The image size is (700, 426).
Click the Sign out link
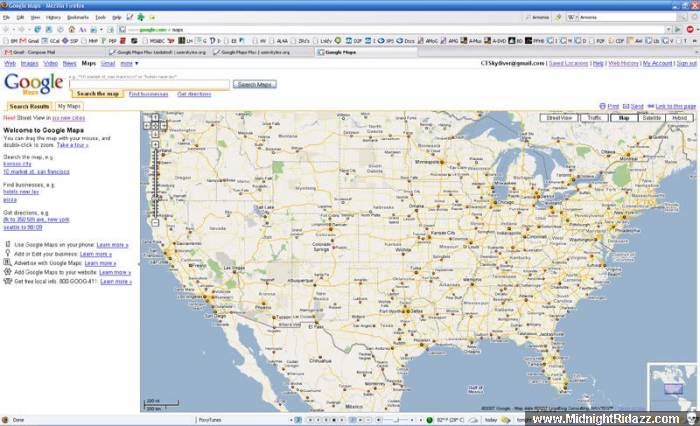(687, 63)
